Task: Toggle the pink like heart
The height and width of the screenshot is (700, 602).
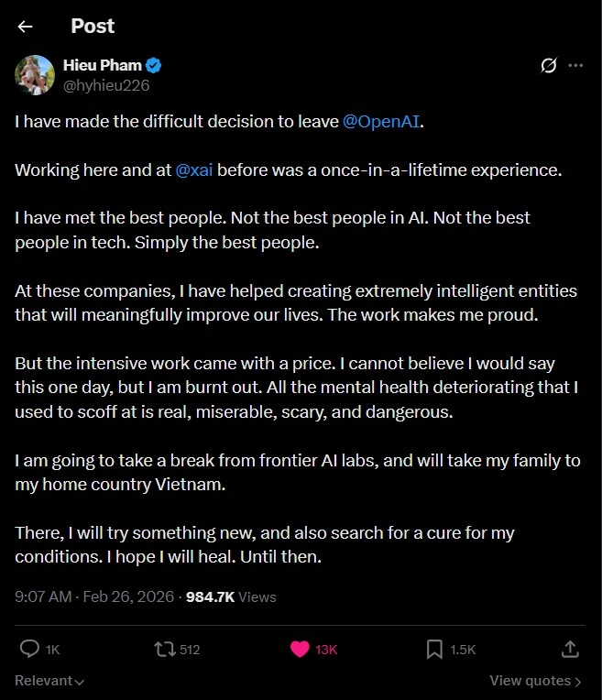Action: tap(300, 649)
